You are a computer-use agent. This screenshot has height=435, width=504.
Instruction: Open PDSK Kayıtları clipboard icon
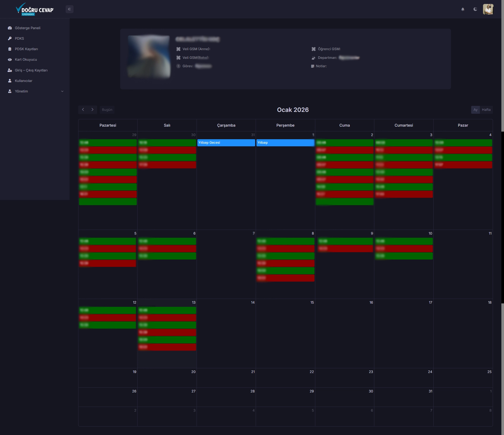(10, 49)
